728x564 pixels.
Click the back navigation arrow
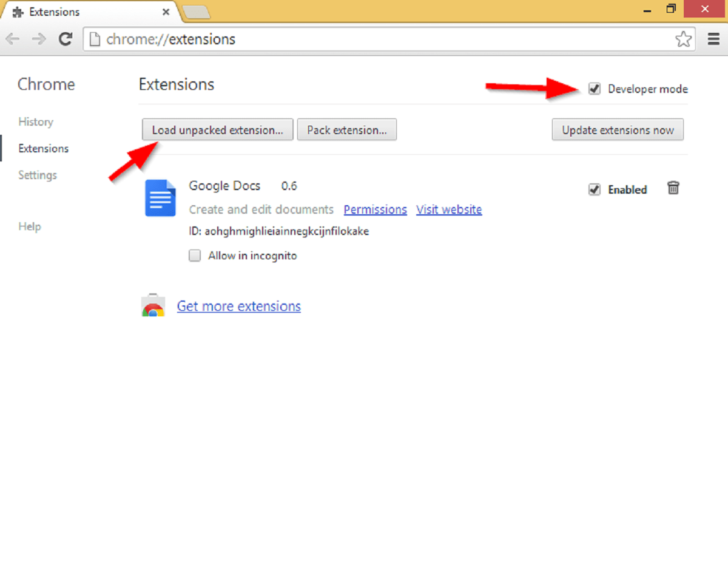pyautogui.click(x=12, y=39)
